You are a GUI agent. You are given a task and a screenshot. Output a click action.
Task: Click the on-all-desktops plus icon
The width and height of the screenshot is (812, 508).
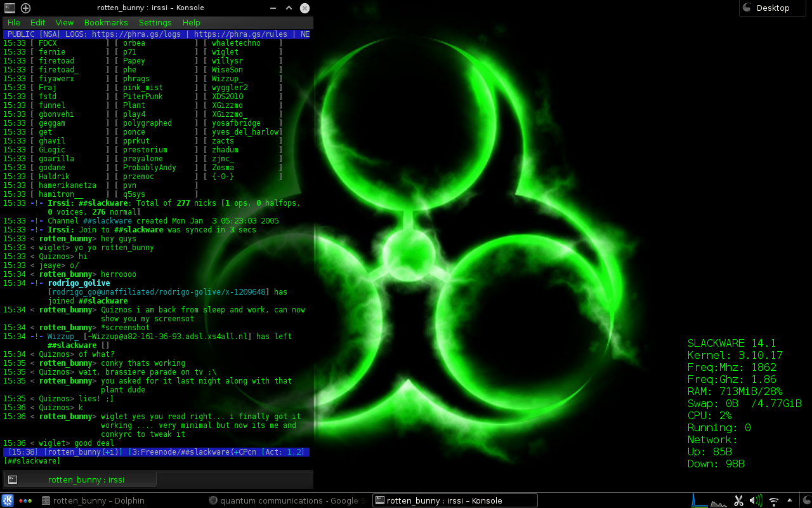click(25, 8)
